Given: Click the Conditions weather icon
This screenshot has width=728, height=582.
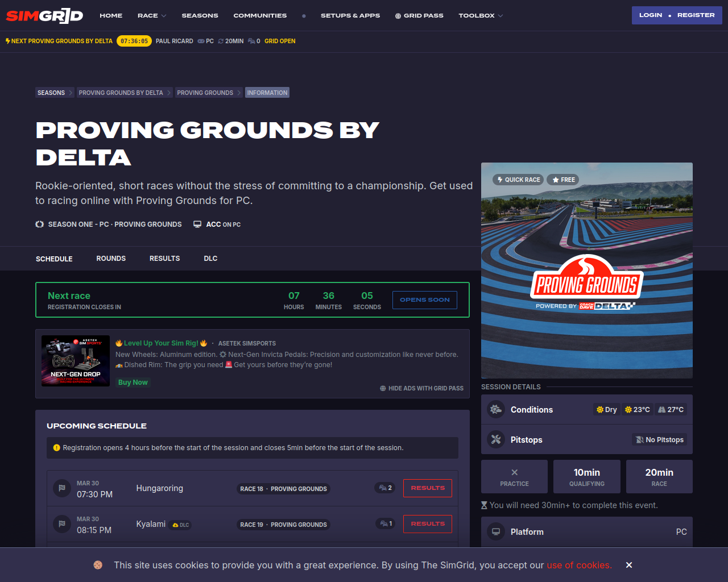Looking at the screenshot, I should click(496, 410).
